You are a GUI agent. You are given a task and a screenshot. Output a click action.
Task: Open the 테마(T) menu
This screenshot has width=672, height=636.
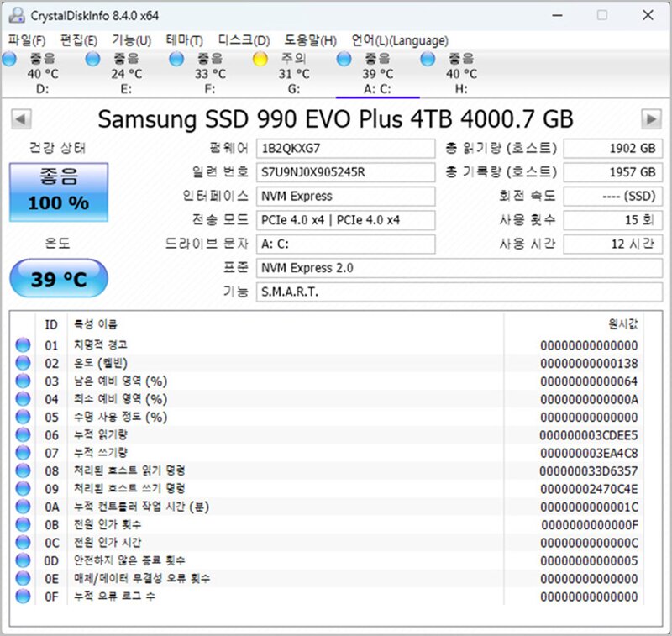click(184, 40)
